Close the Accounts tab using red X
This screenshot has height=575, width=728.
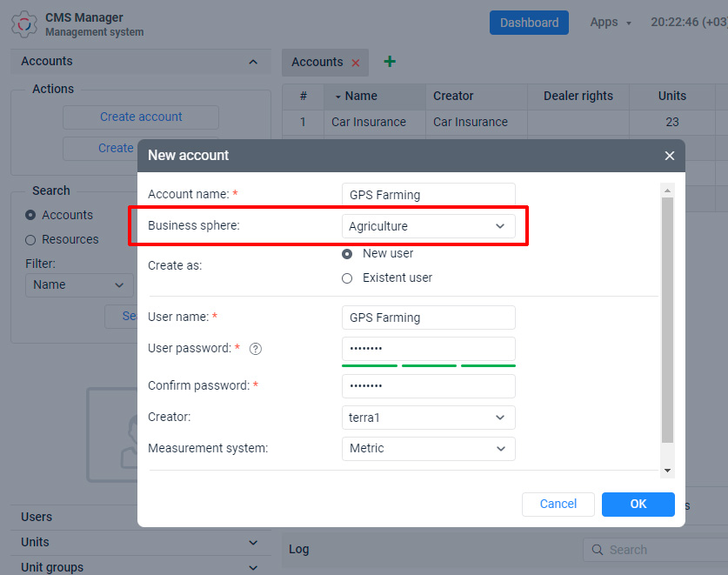[x=355, y=63]
